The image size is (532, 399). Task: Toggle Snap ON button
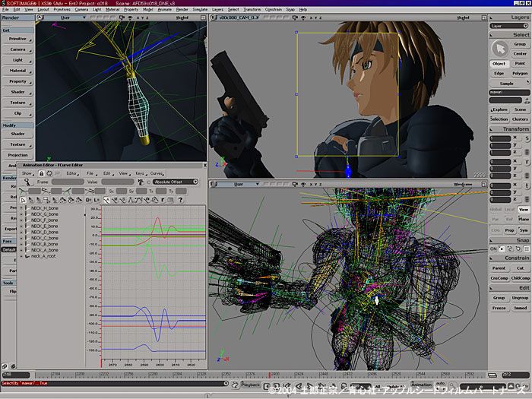[493, 249]
